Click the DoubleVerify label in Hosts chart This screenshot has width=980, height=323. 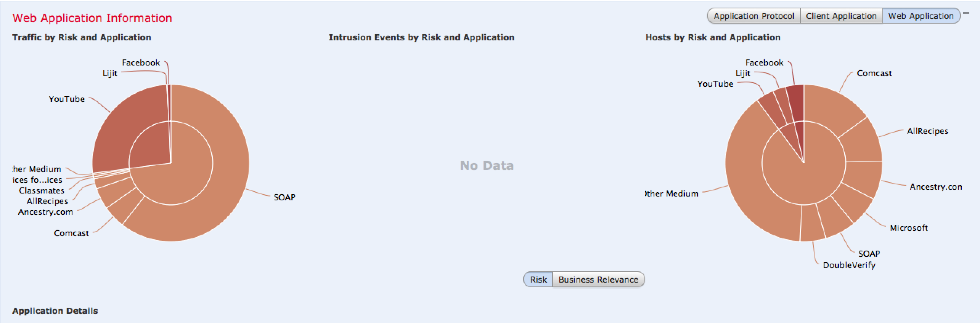click(849, 265)
